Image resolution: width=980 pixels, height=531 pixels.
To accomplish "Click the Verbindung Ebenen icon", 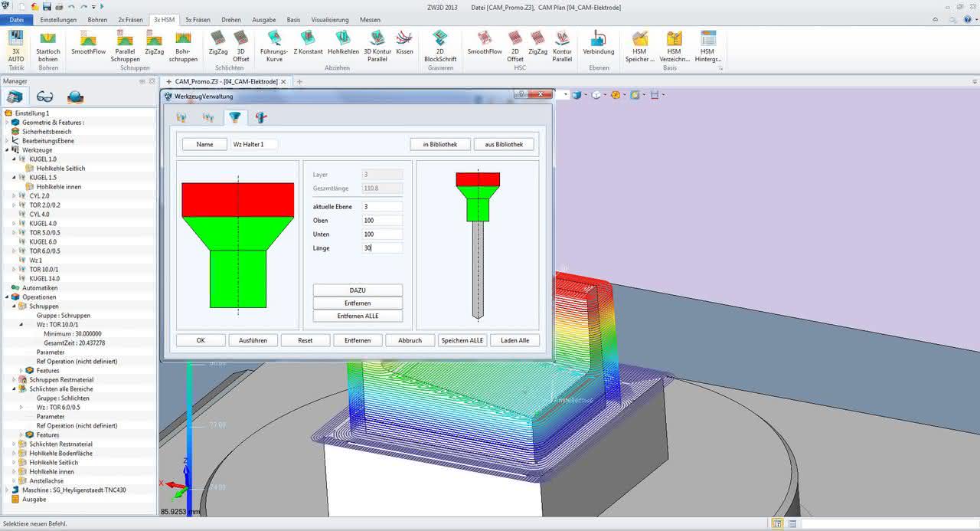I will point(599,44).
